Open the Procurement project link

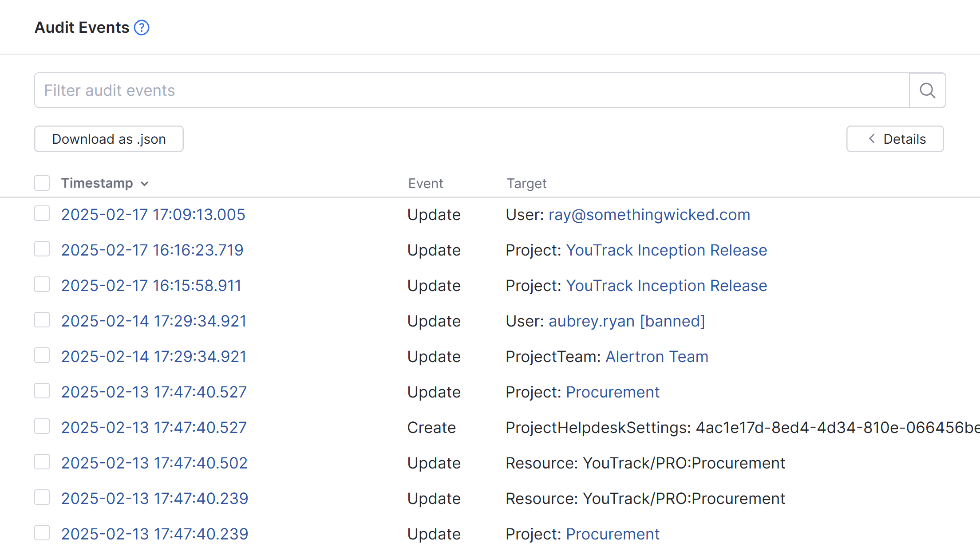[612, 392]
